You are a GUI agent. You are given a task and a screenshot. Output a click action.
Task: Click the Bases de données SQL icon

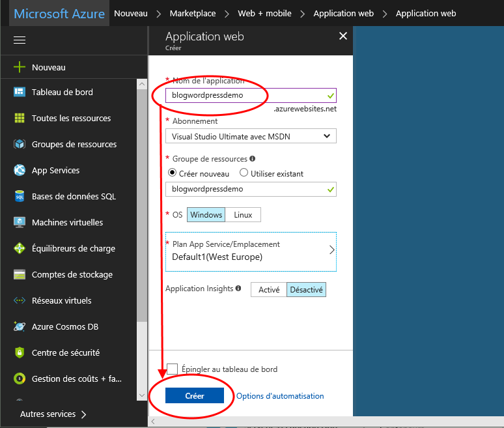pyautogui.click(x=20, y=196)
